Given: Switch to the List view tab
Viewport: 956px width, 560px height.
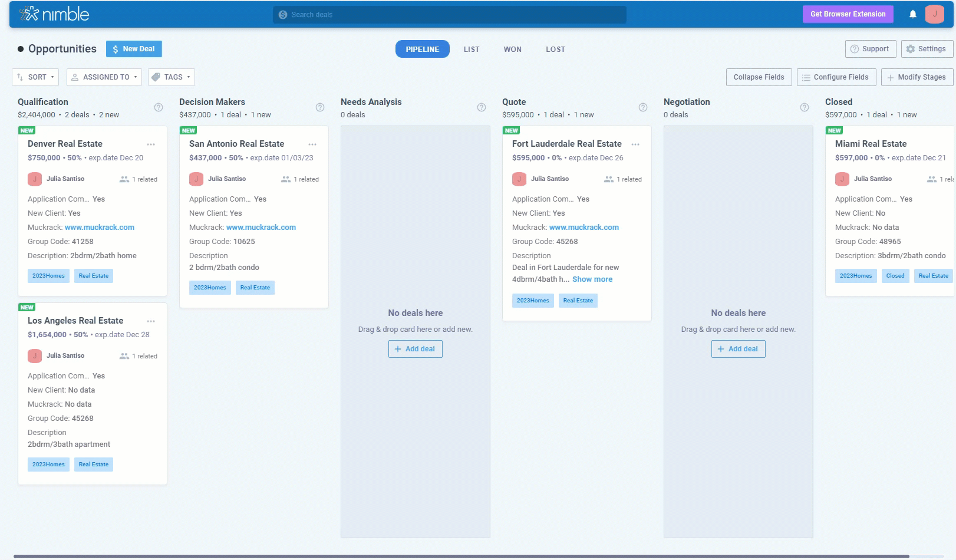Looking at the screenshot, I should 472,50.
